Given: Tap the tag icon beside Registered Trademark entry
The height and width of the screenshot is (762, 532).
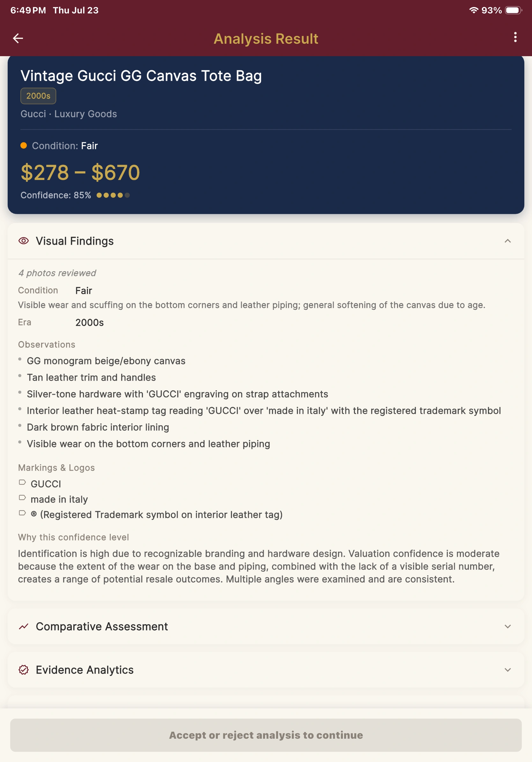Looking at the screenshot, I should 22,513.
